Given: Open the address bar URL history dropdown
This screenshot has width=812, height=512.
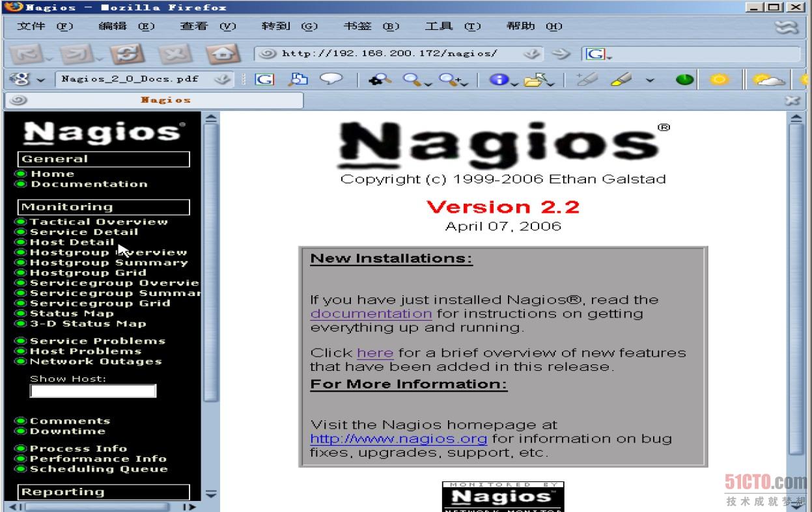Looking at the screenshot, I should coord(532,54).
